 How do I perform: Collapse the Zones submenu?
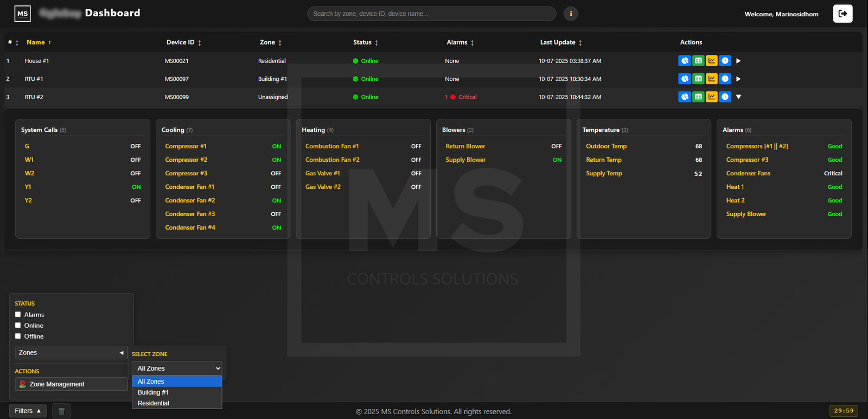pyautogui.click(x=71, y=353)
